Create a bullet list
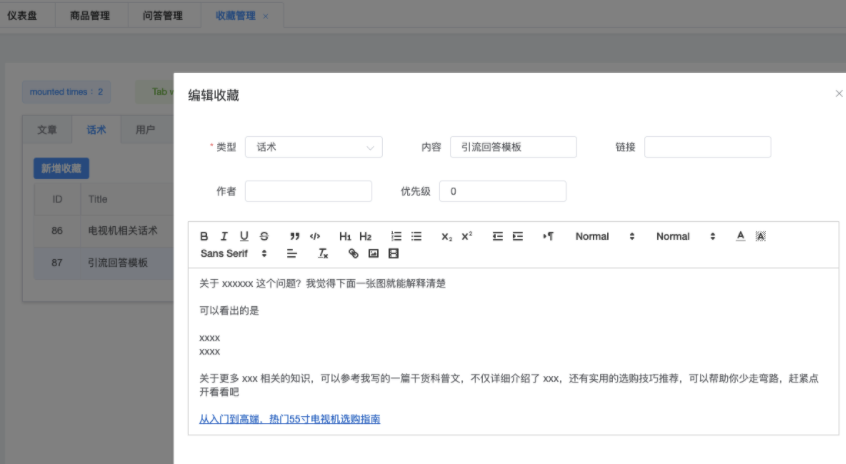The image size is (846, 464). 416,236
